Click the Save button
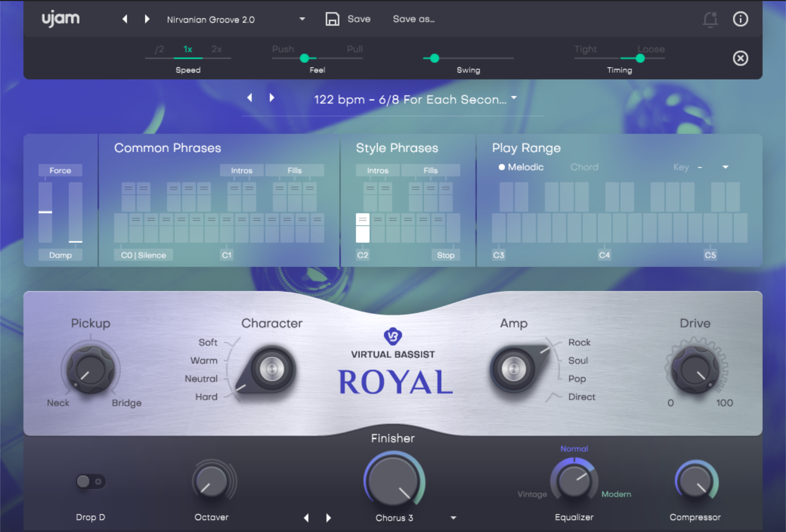The width and height of the screenshot is (786, 532). [x=359, y=19]
